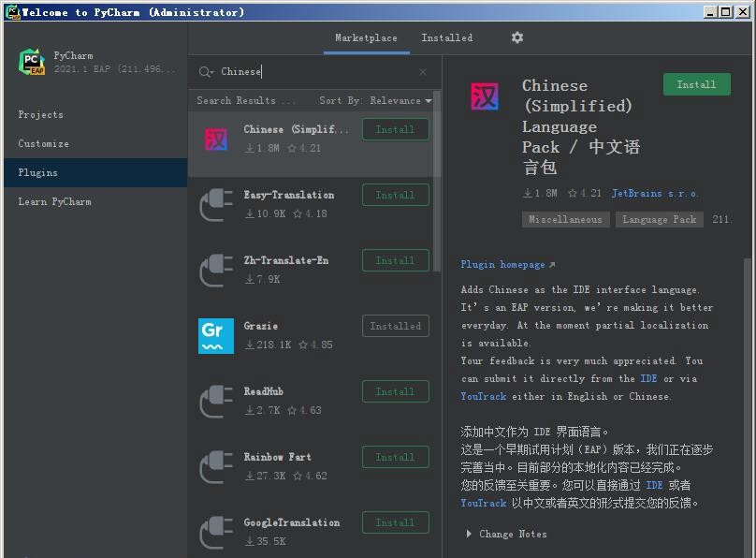The height and width of the screenshot is (558, 756).
Task: Minimize the Welcome to PyCharm window
Action: pyautogui.click(x=710, y=12)
